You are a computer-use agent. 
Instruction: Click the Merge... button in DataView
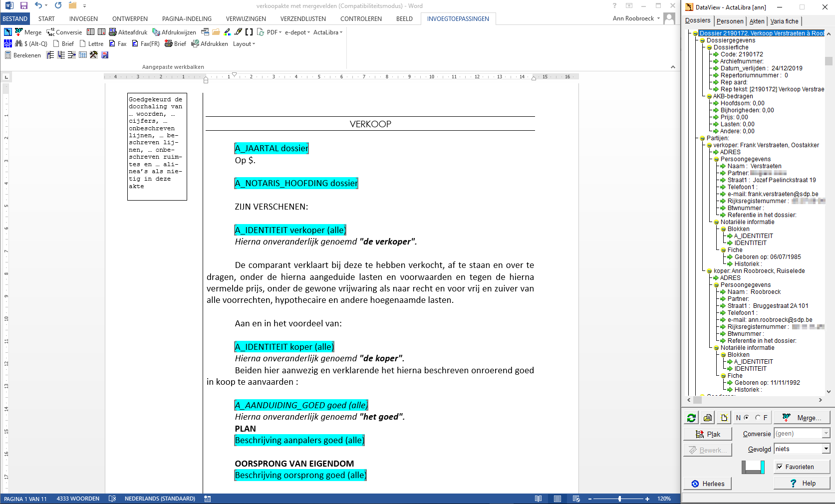(802, 418)
